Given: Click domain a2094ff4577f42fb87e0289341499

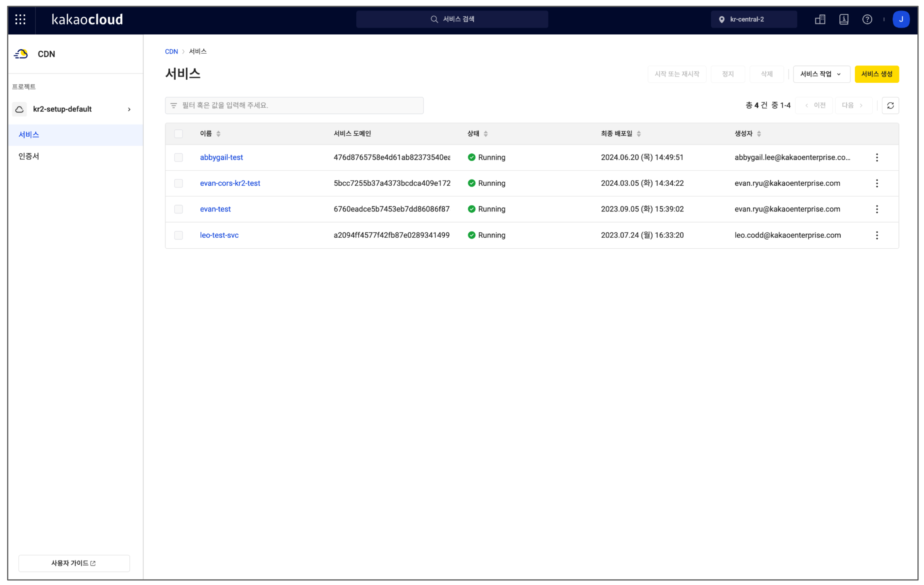Looking at the screenshot, I should [x=391, y=235].
